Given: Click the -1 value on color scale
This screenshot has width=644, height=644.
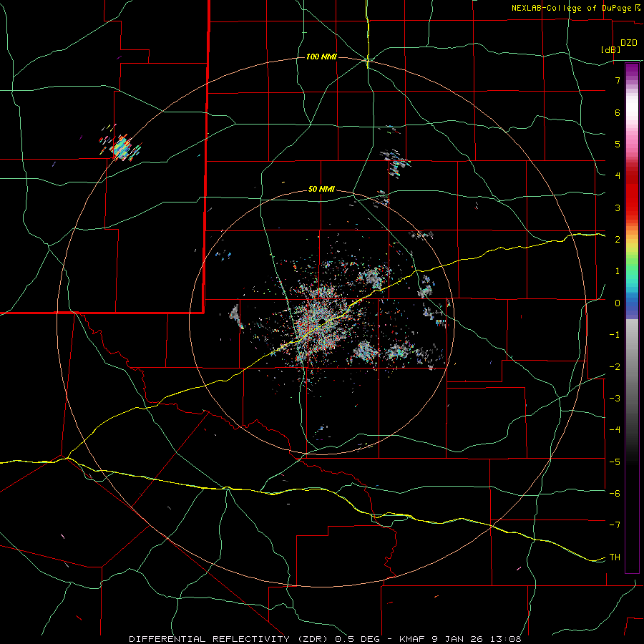Looking at the screenshot, I should pos(615,335).
